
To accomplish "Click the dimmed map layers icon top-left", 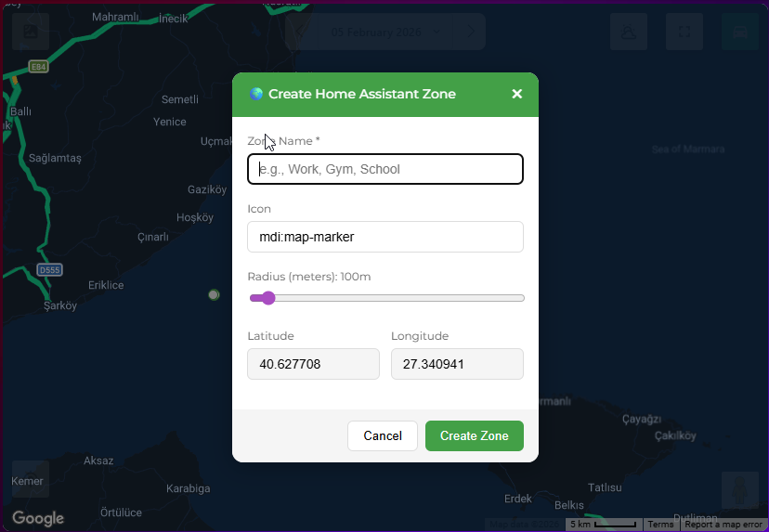I will click(31, 32).
